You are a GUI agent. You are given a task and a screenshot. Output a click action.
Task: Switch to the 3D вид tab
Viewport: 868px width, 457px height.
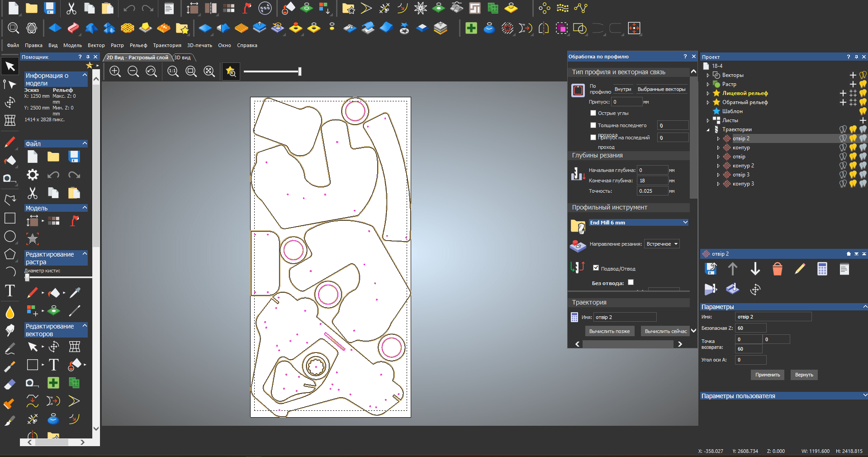point(183,57)
